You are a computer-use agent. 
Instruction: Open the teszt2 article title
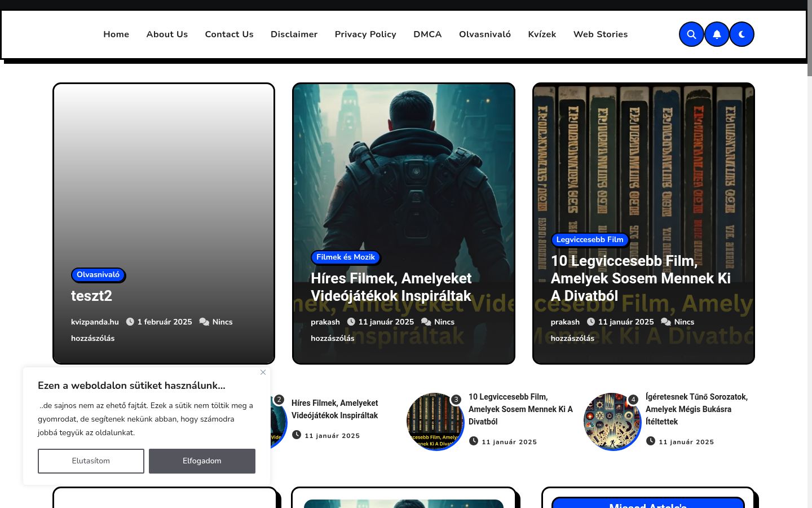(x=91, y=296)
